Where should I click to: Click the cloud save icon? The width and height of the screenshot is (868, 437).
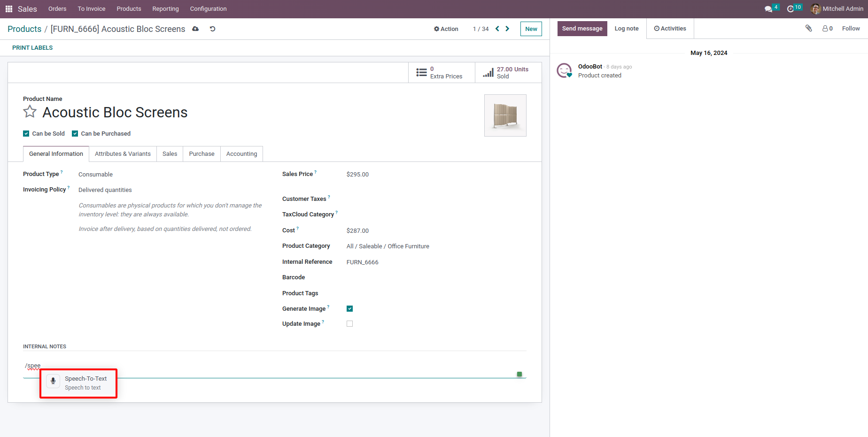[195, 29]
